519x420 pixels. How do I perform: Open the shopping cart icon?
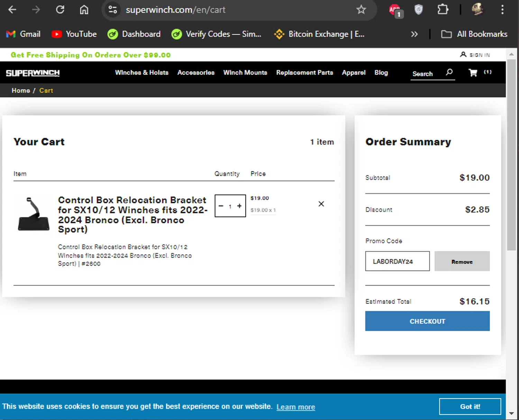[473, 72]
